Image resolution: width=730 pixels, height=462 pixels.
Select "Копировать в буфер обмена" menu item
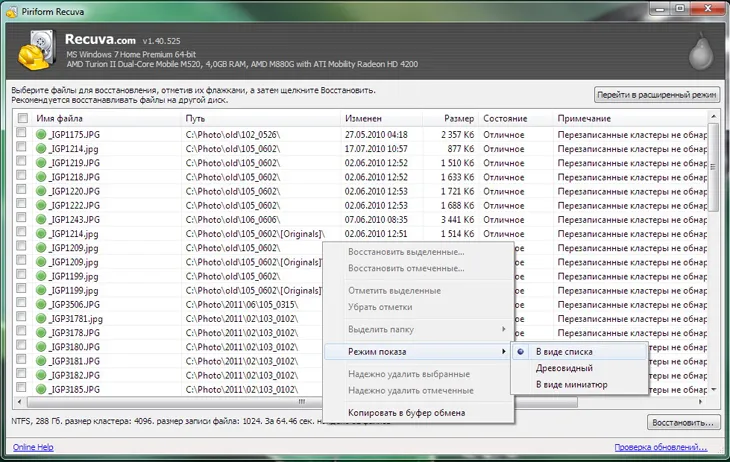tap(406, 413)
